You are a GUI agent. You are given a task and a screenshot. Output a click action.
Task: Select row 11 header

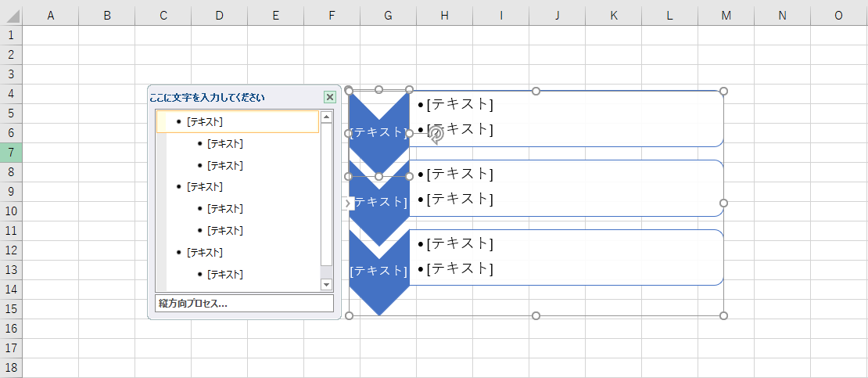11,231
